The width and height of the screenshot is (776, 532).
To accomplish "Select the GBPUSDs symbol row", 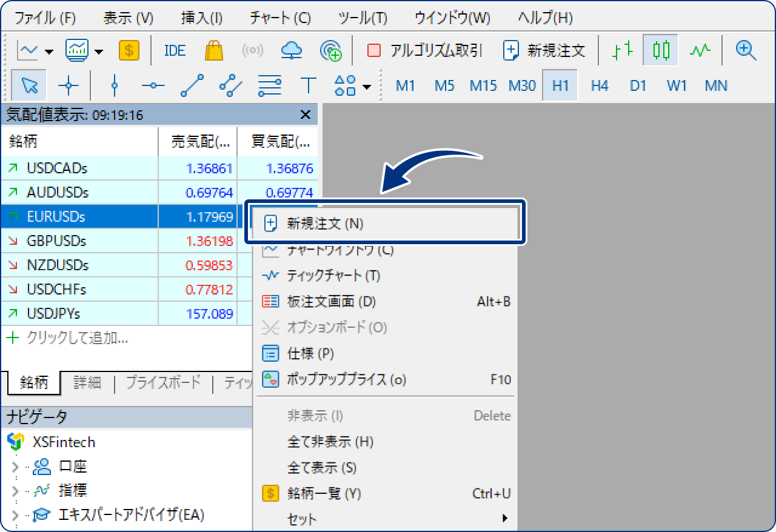I will pyautogui.click(x=126, y=241).
